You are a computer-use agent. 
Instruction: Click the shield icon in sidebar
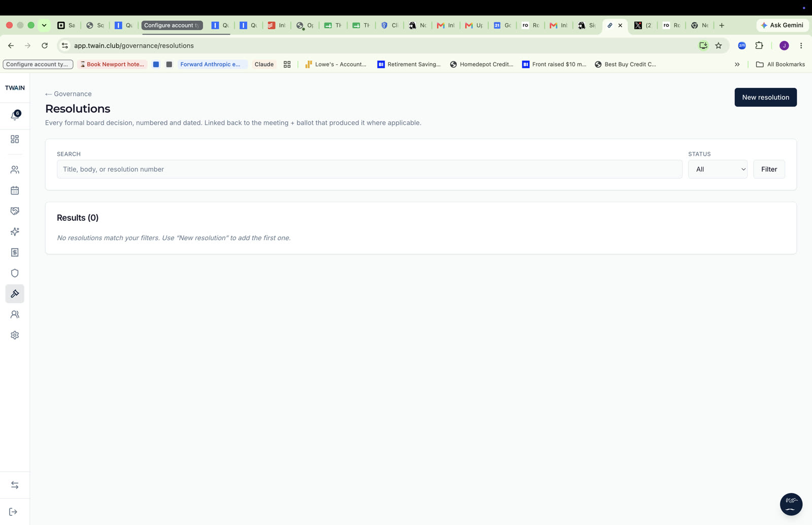[x=15, y=273]
